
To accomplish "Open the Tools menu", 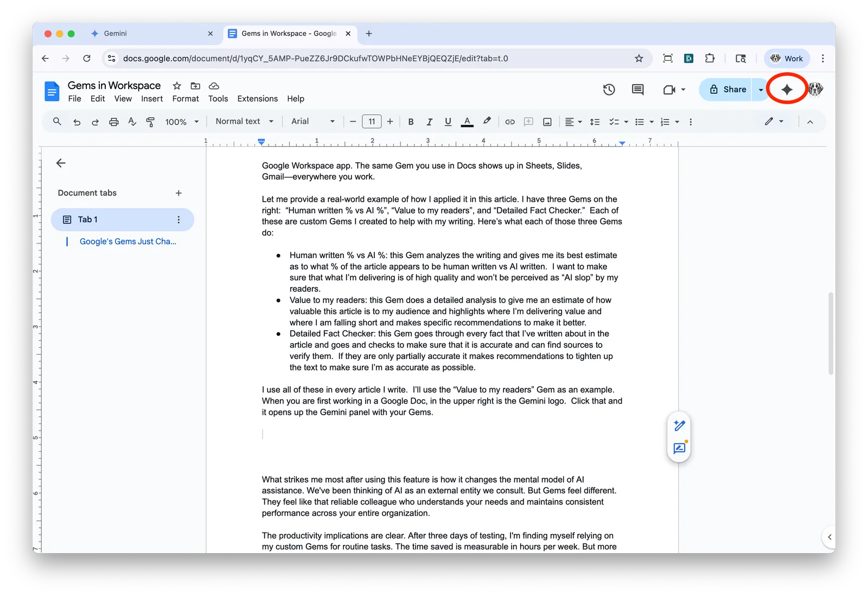I will 218,99.
